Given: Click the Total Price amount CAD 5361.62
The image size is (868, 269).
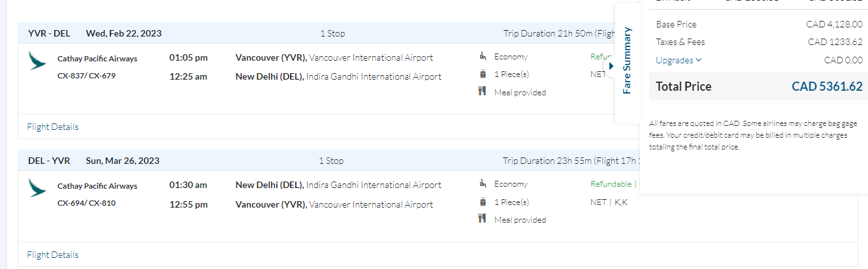Looking at the screenshot, I should (827, 86).
